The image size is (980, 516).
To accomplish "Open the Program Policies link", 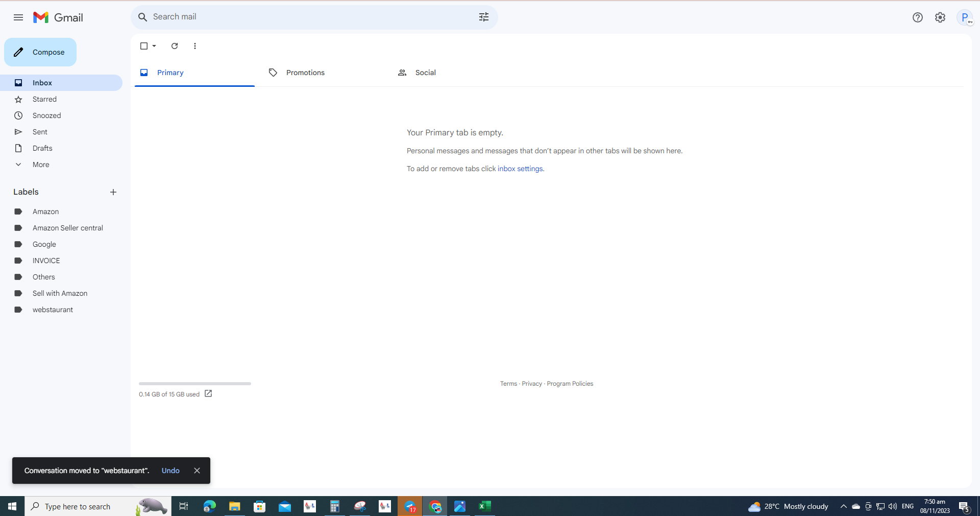I will click(x=570, y=384).
